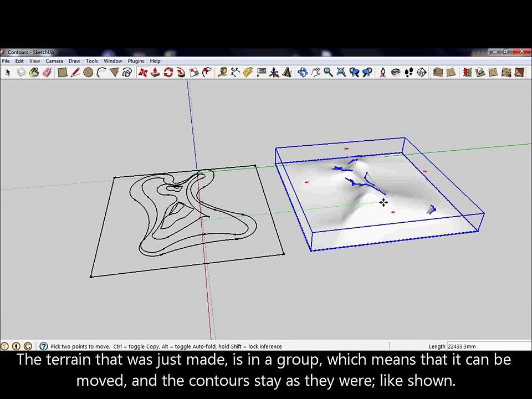The height and width of the screenshot is (399, 532).
Task: Activate the Sandbox Stamp tool
Action: (x=480, y=72)
